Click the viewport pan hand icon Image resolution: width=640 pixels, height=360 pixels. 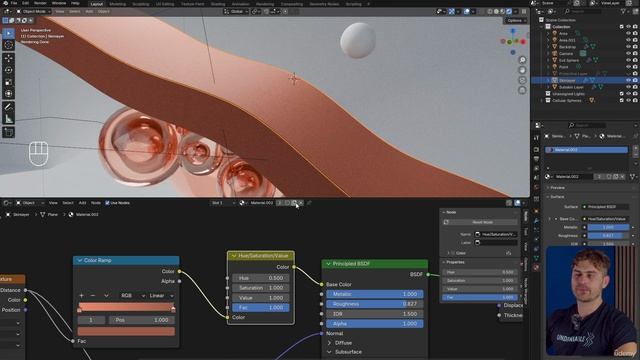pyautogui.click(x=522, y=70)
